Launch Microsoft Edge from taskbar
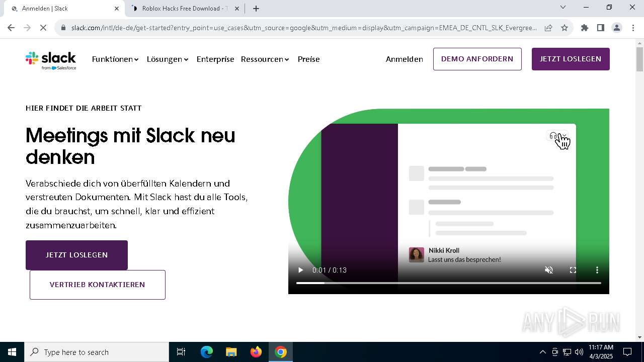Screen dimensions: 644x362 (207, 352)
